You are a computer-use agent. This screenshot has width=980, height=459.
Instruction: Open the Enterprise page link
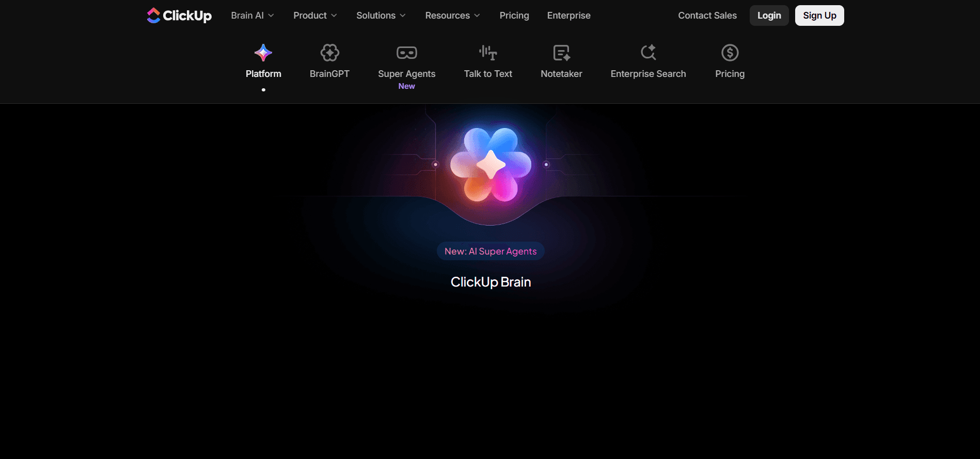pyautogui.click(x=569, y=15)
